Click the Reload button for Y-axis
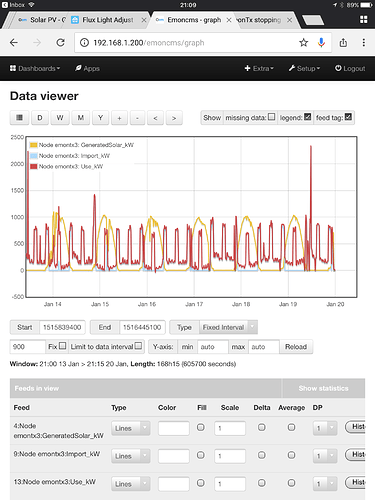Viewport: 375px width, 500px height. (x=296, y=347)
